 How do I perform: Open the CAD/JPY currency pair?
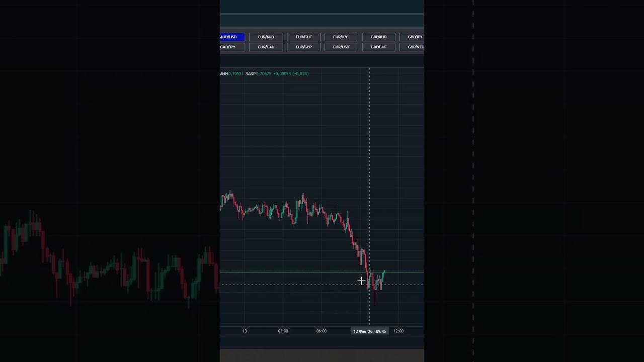click(232, 47)
